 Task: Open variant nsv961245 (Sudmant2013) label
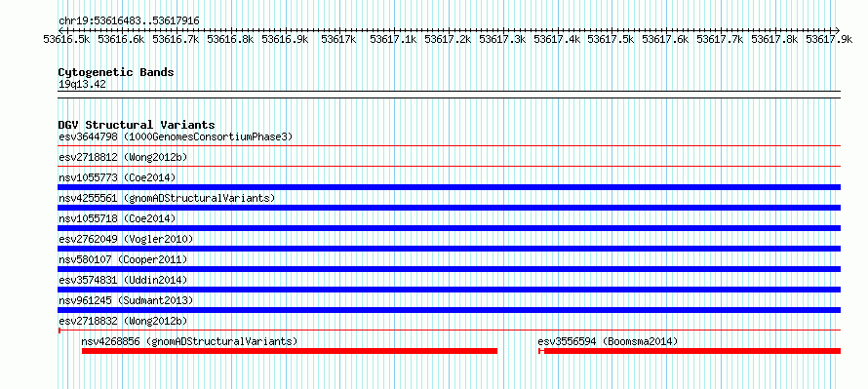click(x=126, y=300)
